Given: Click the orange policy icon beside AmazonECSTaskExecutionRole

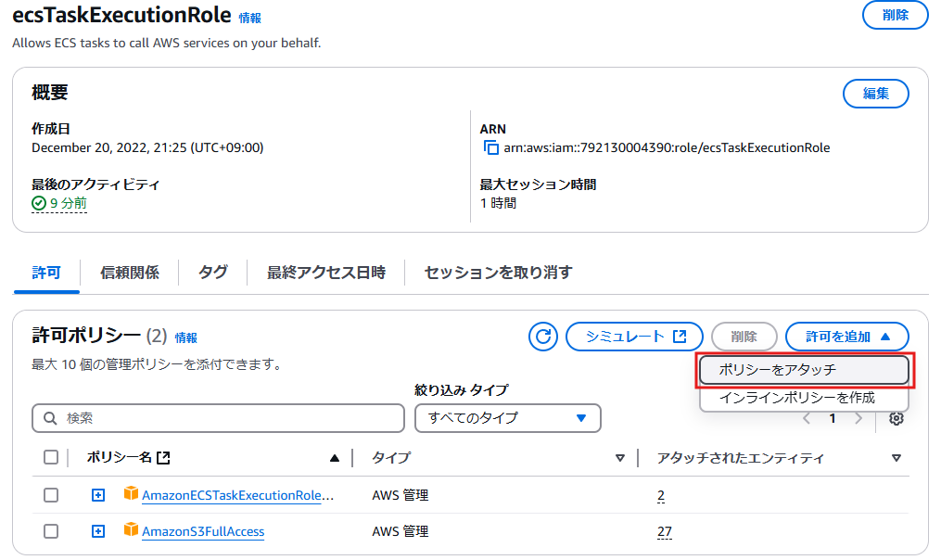Looking at the screenshot, I should coord(131,493).
